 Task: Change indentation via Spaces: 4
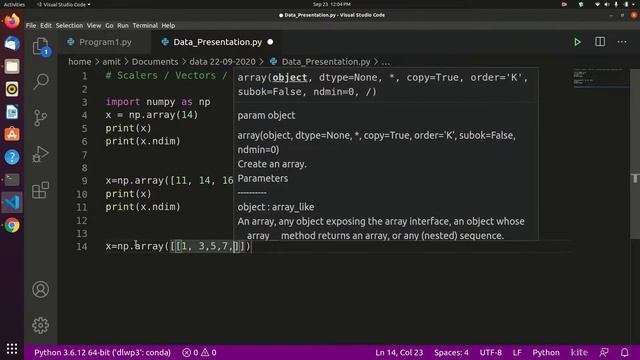pos(451,352)
